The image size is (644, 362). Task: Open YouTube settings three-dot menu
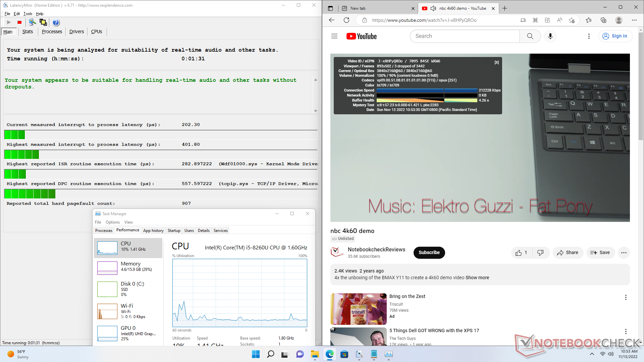(x=589, y=36)
